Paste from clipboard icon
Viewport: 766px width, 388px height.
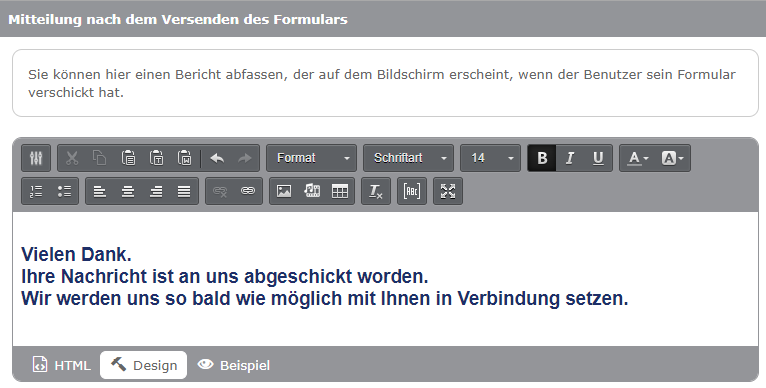[128, 158]
